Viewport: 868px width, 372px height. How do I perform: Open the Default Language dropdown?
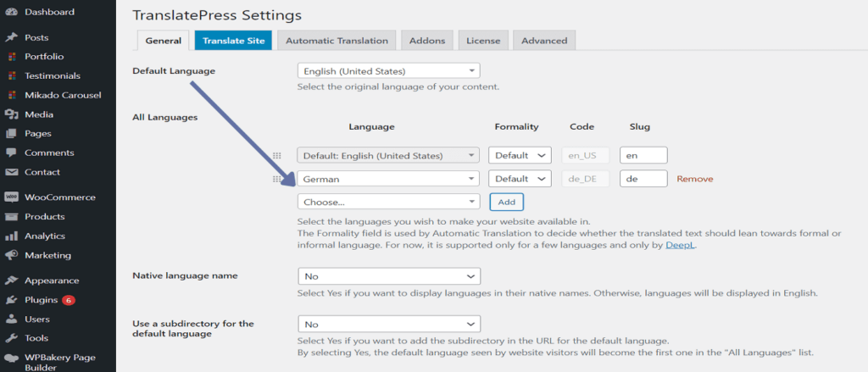pos(388,71)
